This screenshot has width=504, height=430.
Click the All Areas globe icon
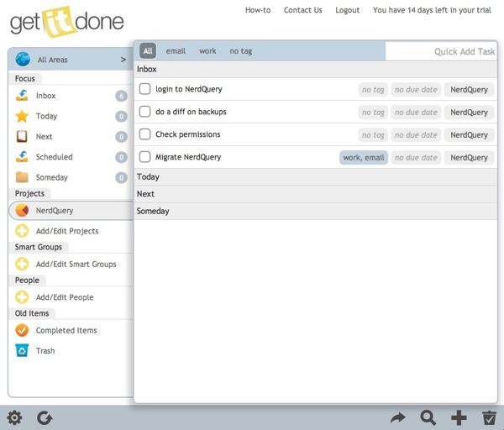(x=23, y=59)
